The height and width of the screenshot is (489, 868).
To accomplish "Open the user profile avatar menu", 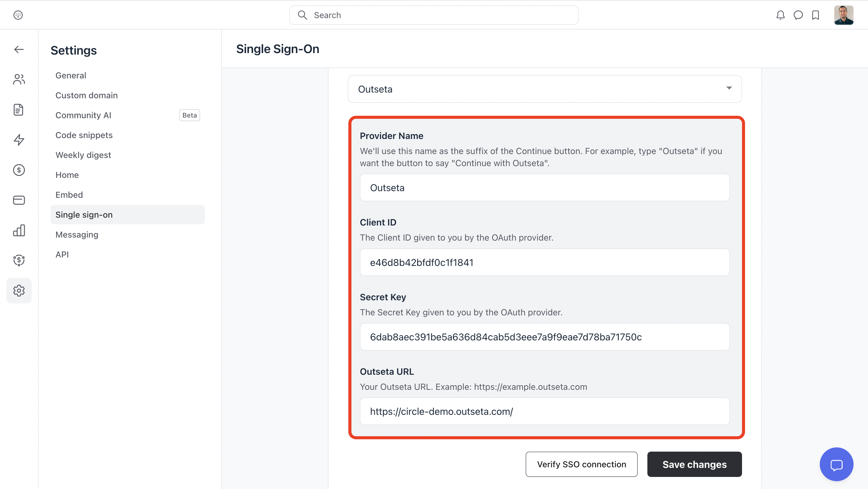I will click(843, 15).
